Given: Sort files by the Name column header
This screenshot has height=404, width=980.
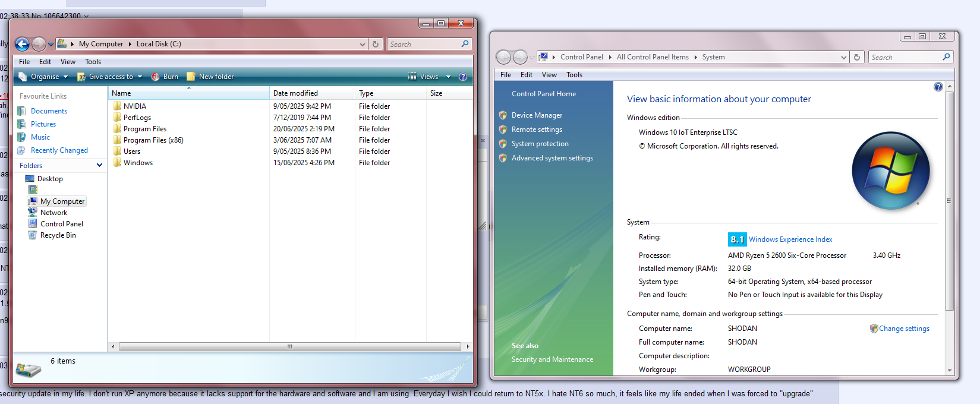Looking at the screenshot, I should click(x=188, y=93).
